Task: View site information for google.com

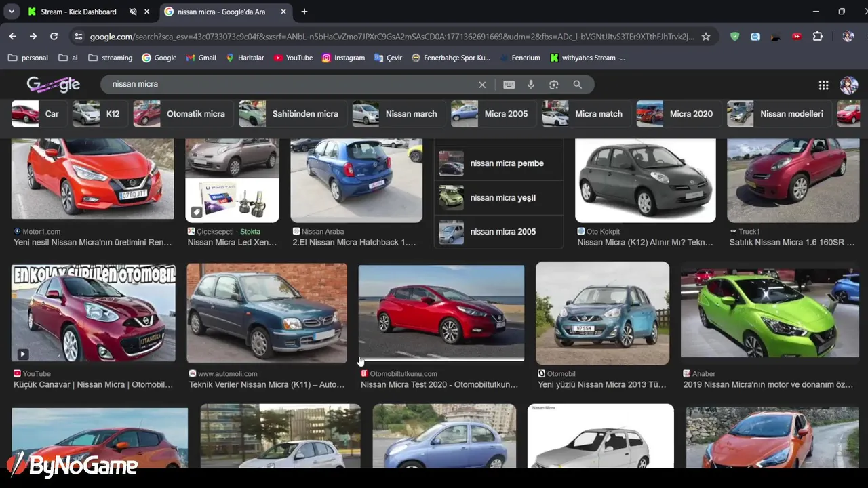Action: click(78, 37)
